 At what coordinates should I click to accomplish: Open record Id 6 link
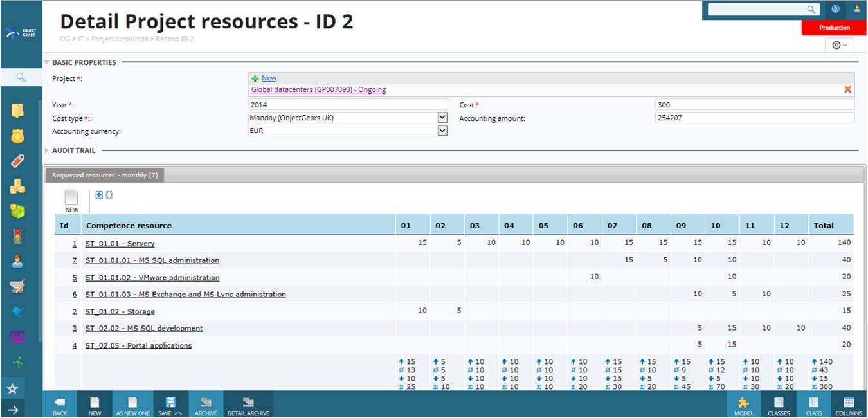[x=75, y=295]
